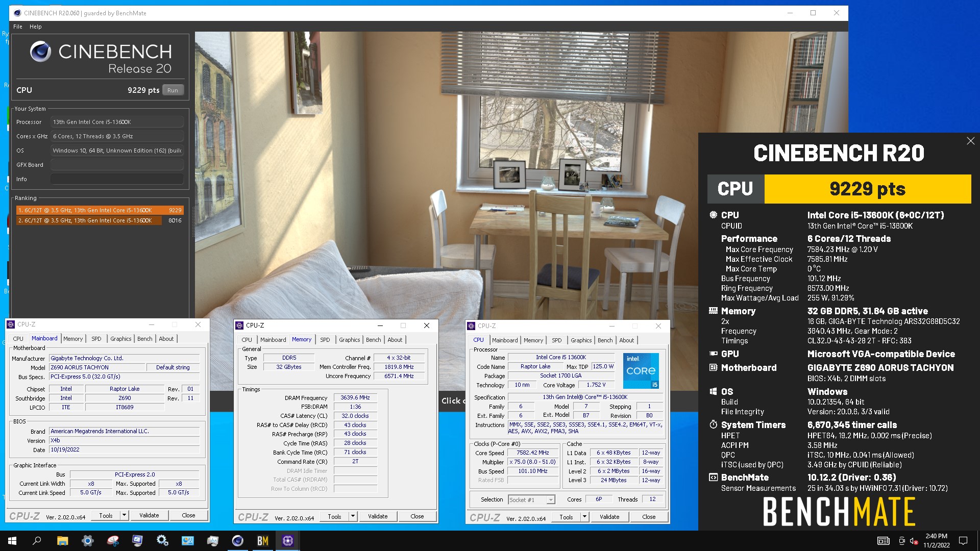Open Mainboard tab in CPU-Z CPU window
This screenshot has height=551, width=980.
point(505,340)
